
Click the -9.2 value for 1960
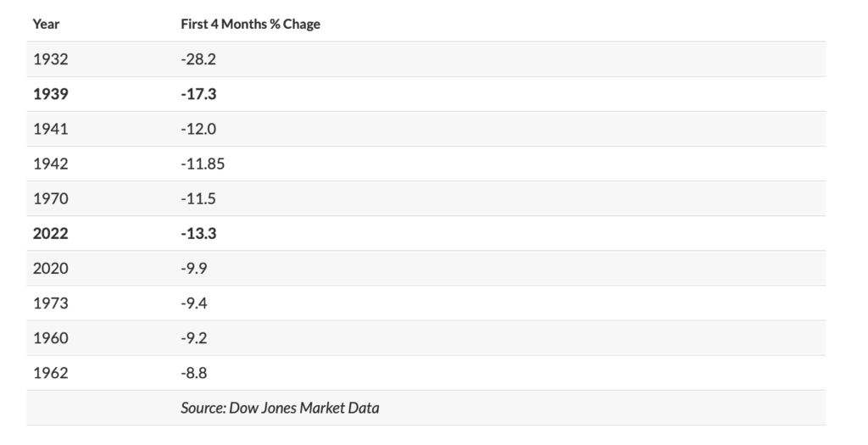(x=195, y=337)
